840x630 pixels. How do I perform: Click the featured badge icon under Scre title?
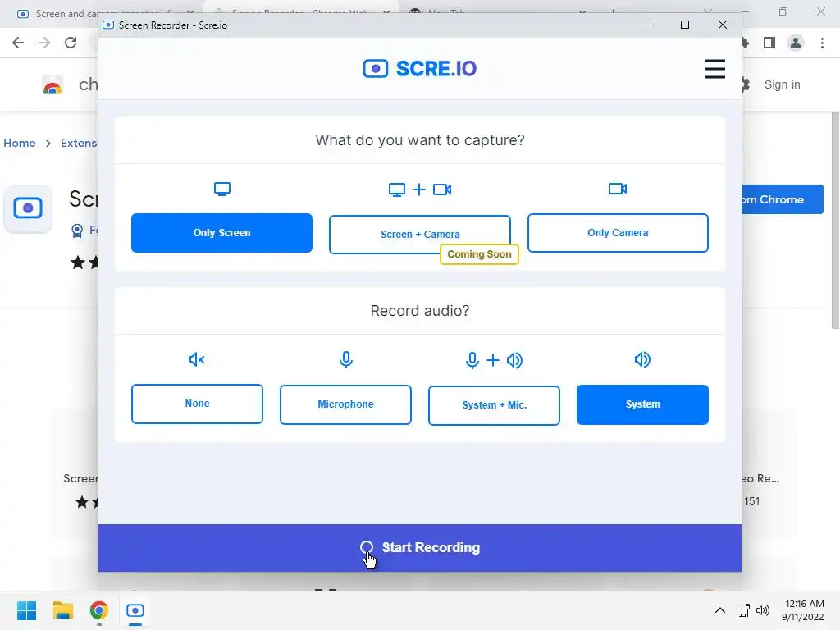click(x=77, y=231)
